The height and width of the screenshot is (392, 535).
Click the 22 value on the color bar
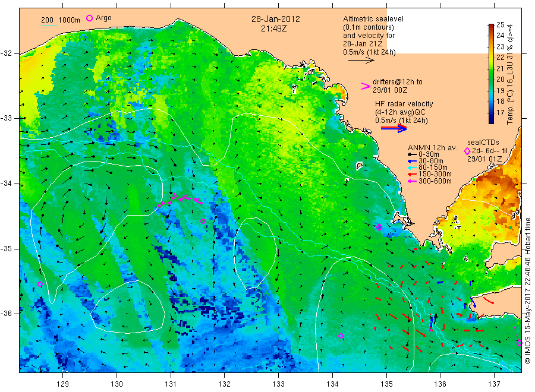coord(500,57)
